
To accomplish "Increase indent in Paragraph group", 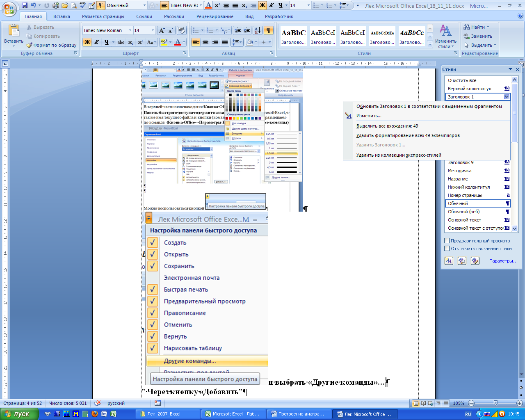I will click(247, 30).
